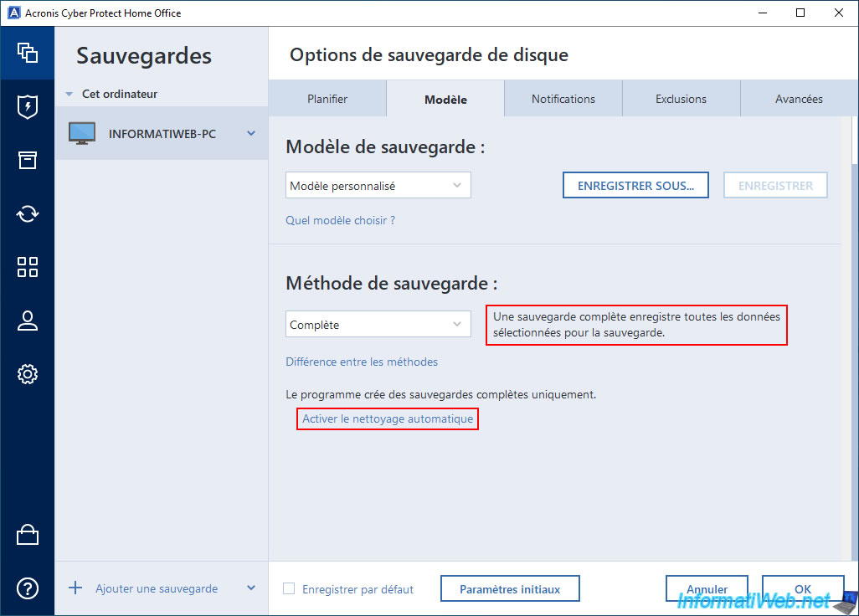Confirm with the OK button
The width and height of the screenshot is (859, 616).
point(803,589)
